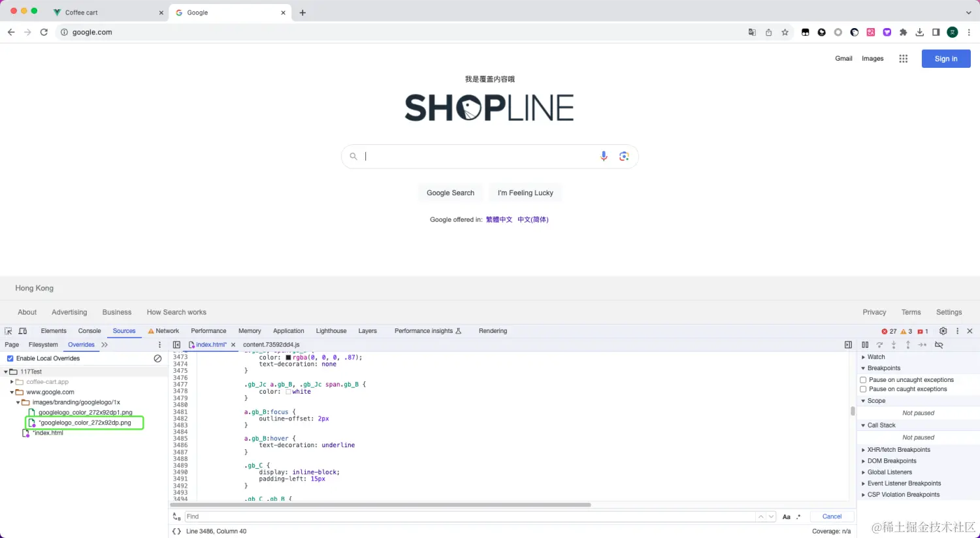Toggle the match case Aa button
Viewport: 980px width, 538px height.
[787, 516]
